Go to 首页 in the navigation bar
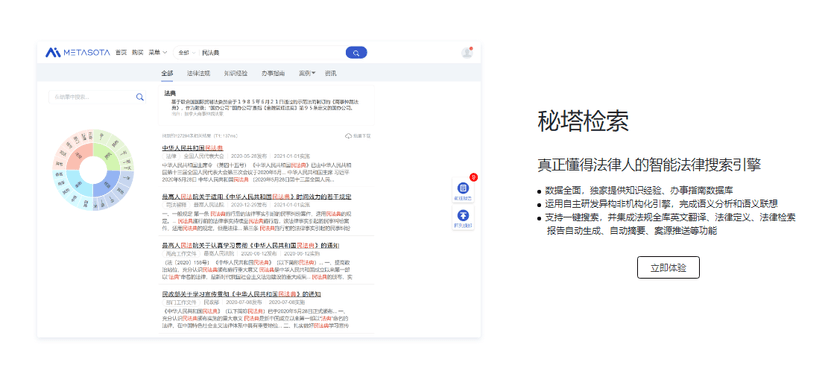The width and height of the screenshot is (828, 382). point(121,52)
